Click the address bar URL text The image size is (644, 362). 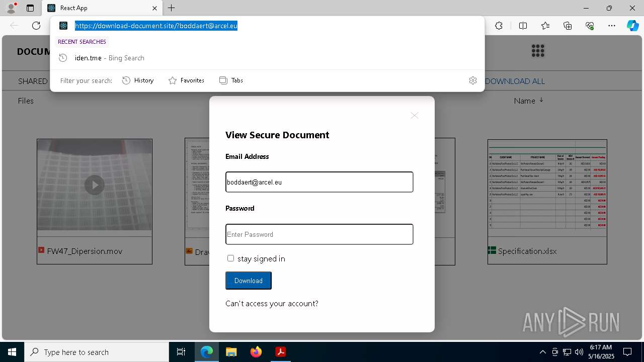click(x=156, y=26)
